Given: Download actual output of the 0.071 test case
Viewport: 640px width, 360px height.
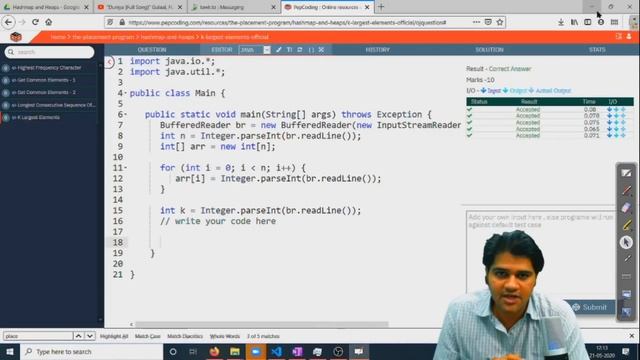Looking at the screenshot, I should coord(623,136).
